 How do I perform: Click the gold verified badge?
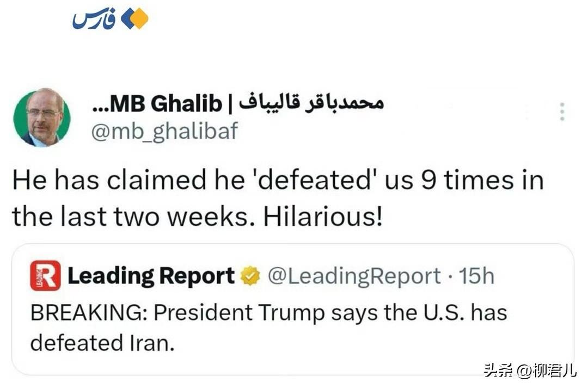250,276
